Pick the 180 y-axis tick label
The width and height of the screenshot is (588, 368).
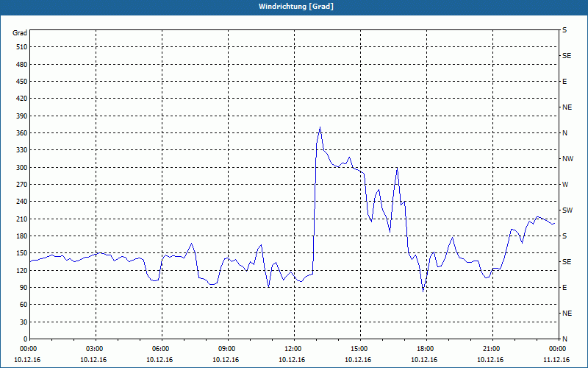(x=22, y=236)
